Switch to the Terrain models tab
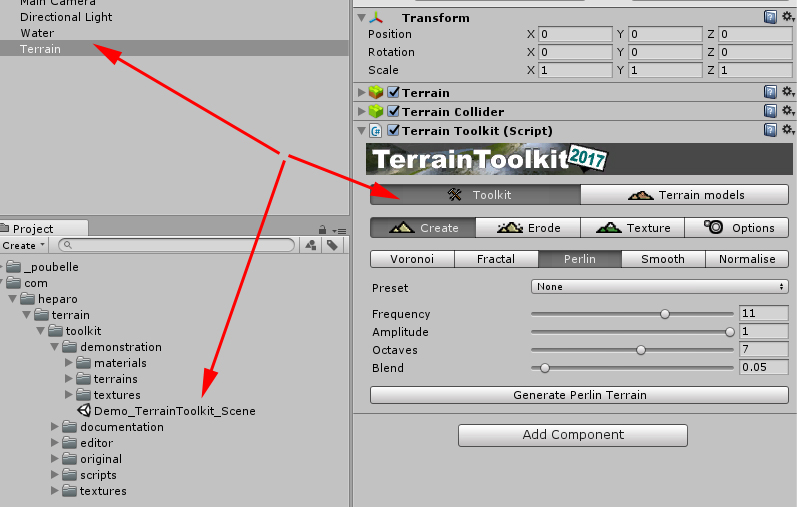Image resolution: width=797 pixels, height=507 pixels. (x=685, y=195)
